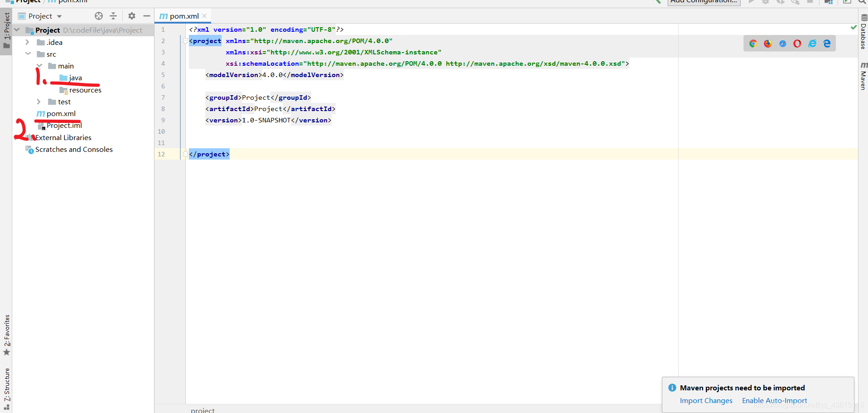Toggle the 1: Project side tab
868x413 pixels.
coord(6,31)
